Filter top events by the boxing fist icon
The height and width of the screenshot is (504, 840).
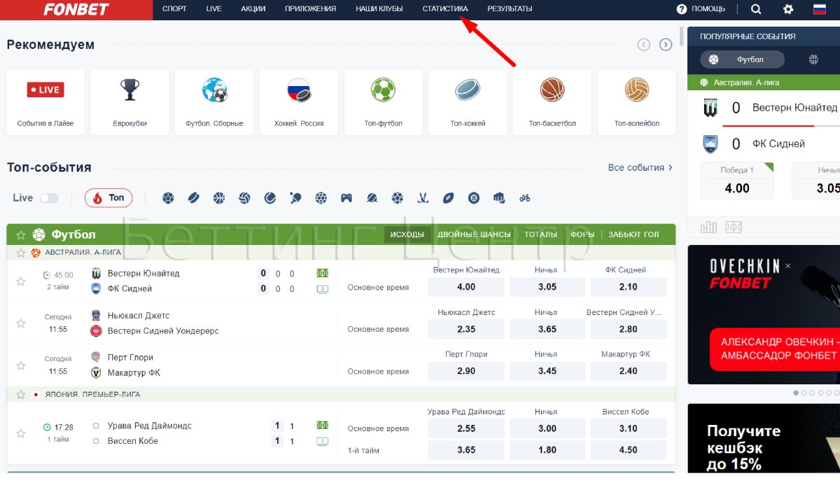coord(499,198)
